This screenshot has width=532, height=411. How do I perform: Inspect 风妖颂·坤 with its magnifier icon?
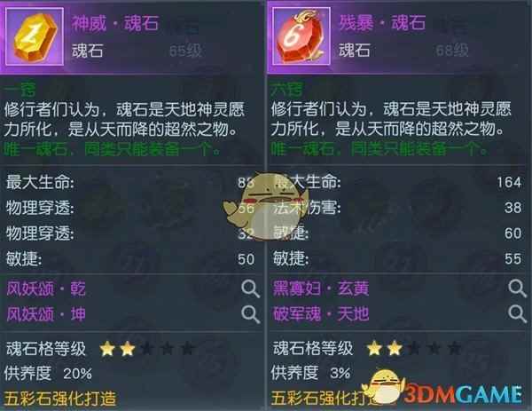click(251, 314)
